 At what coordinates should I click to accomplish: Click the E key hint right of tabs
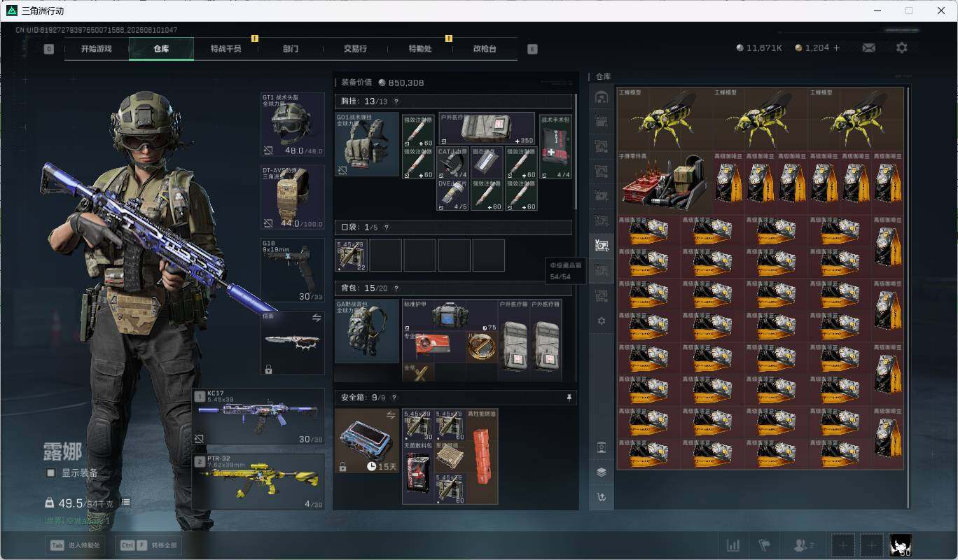pos(532,49)
